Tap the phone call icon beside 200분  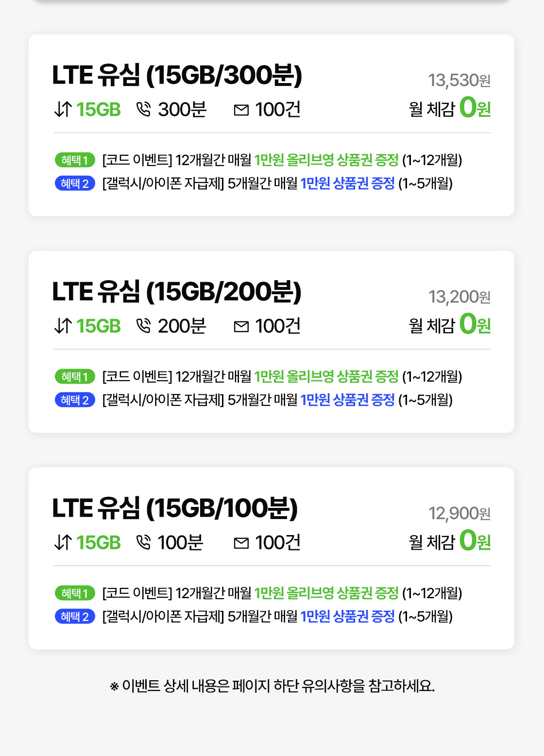coord(144,326)
